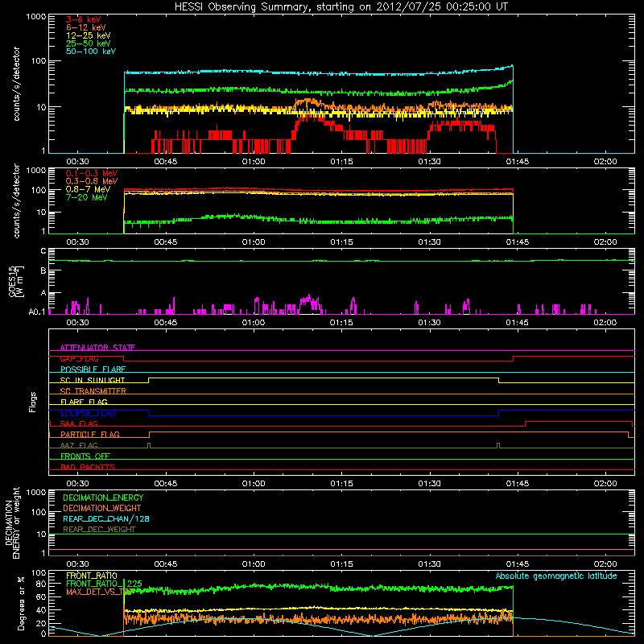Image resolution: width=644 pixels, height=644 pixels.
Task: Click the 01:00 time tick under the keV panel
Action: pyautogui.click(x=254, y=162)
